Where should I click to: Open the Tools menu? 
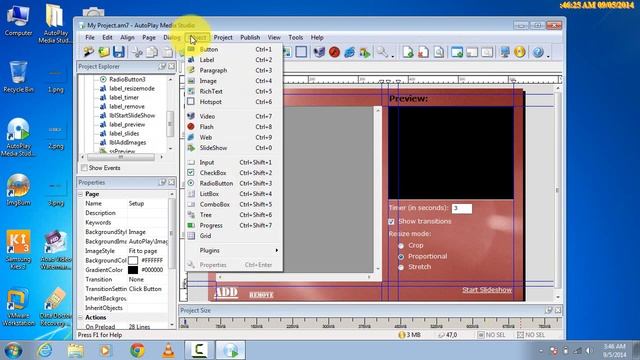[x=296, y=37]
